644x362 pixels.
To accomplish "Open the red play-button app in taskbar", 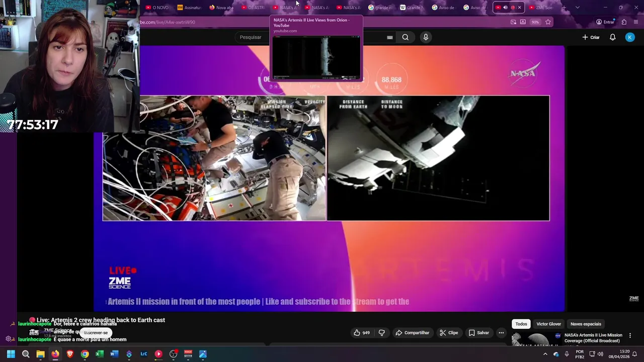I will pyautogui.click(x=158, y=354).
